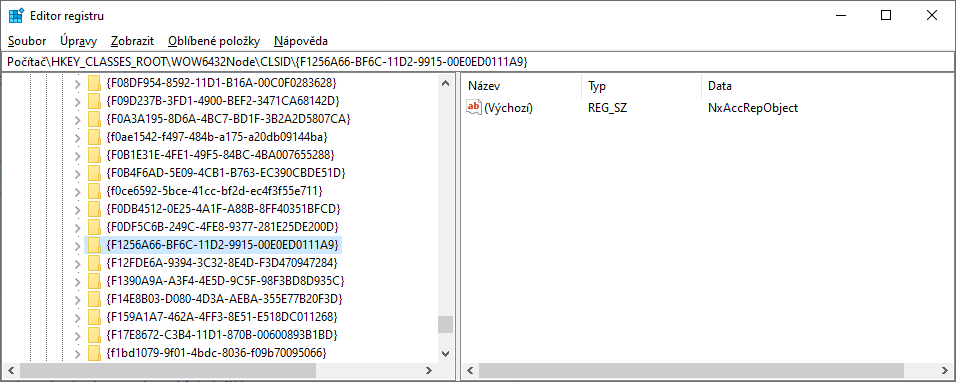
Task: Click tree pane horizontal scroll left arrow
Action: 10,370
